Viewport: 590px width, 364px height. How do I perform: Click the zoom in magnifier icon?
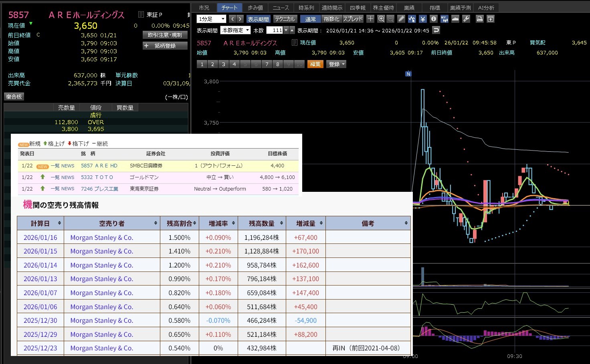click(381, 19)
